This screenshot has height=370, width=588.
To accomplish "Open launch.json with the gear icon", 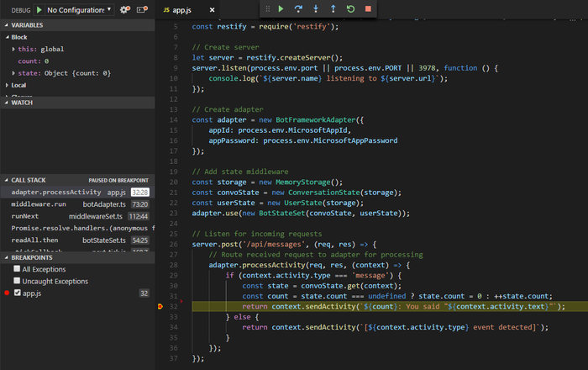I will (125, 10).
